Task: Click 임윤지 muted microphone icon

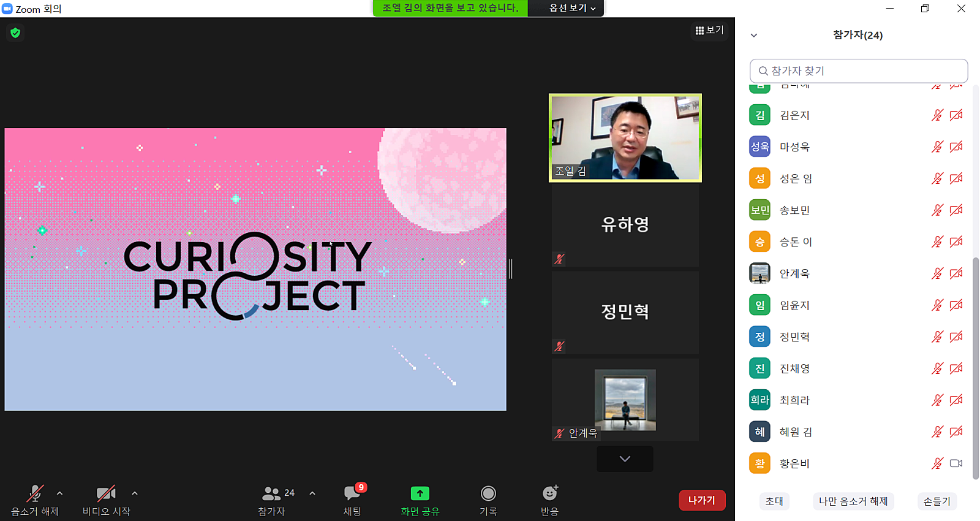Action: 937,305
